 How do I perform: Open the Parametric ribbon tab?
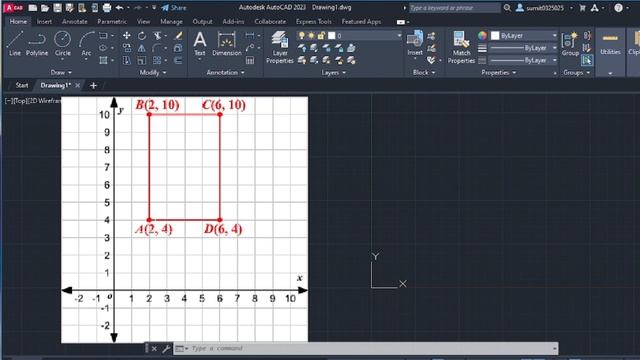112,22
